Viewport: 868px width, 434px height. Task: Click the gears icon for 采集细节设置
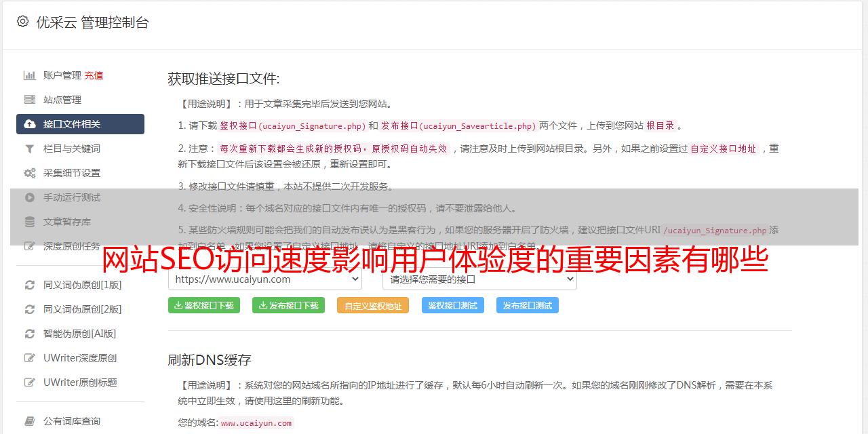click(x=30, y=173)
